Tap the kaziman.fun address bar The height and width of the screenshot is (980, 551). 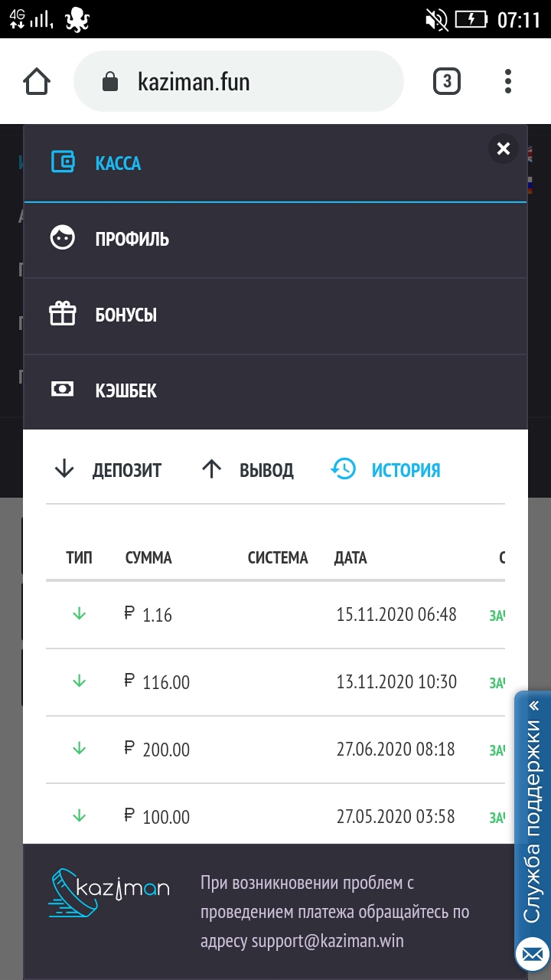click(237, 81)
